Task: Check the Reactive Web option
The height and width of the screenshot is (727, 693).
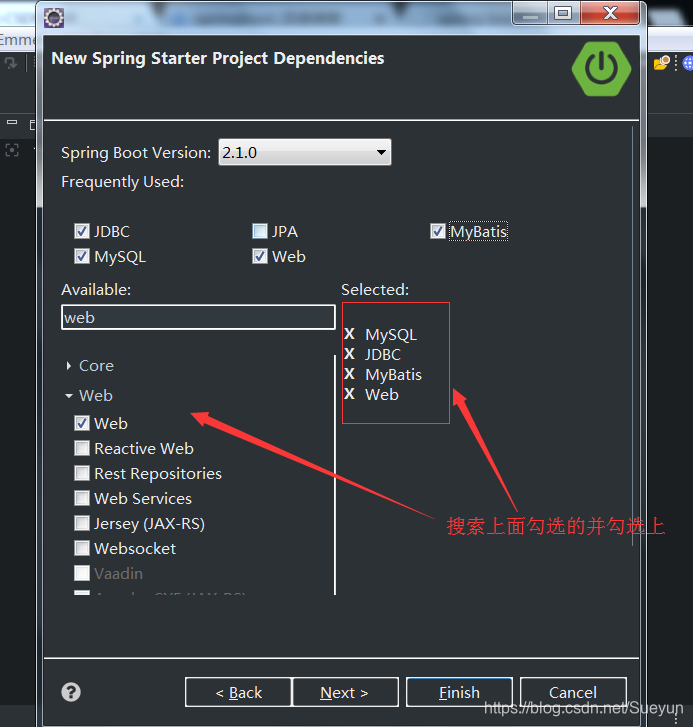Action: (x=82, y=448)
